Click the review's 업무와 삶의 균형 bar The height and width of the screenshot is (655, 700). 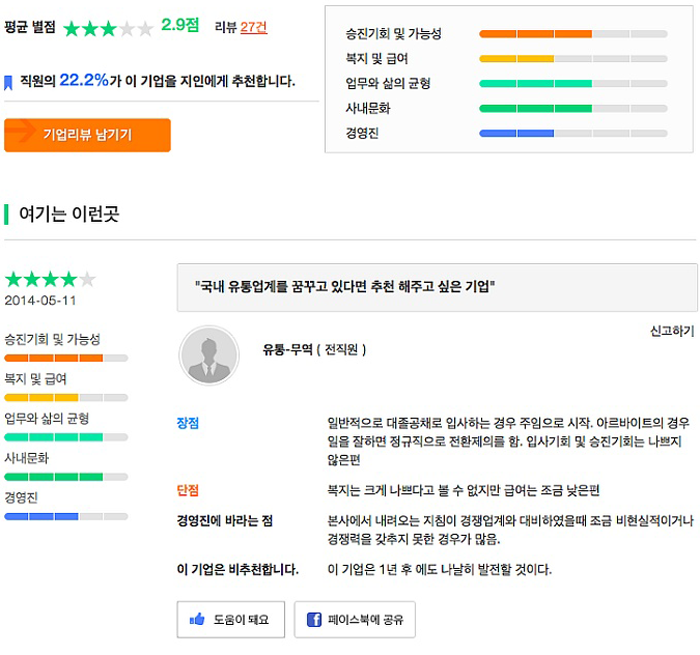click(x=66, y=437)
